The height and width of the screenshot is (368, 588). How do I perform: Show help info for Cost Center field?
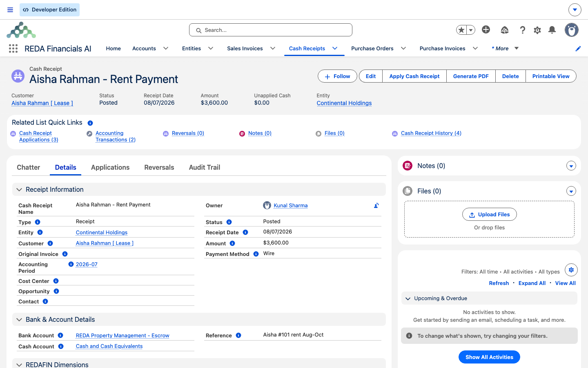pyautogui.click(x=56, y=281)
